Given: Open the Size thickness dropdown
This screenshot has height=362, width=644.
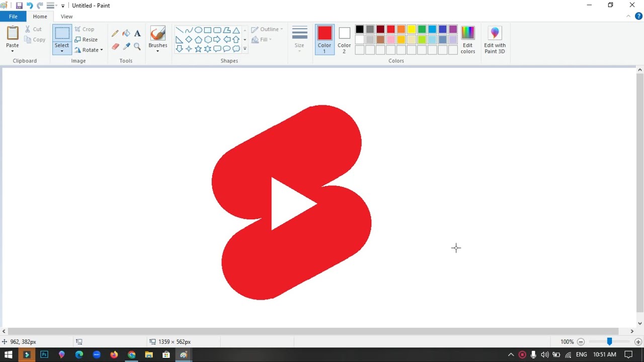Looking at the screenshot, I should [x=299, y=39].
